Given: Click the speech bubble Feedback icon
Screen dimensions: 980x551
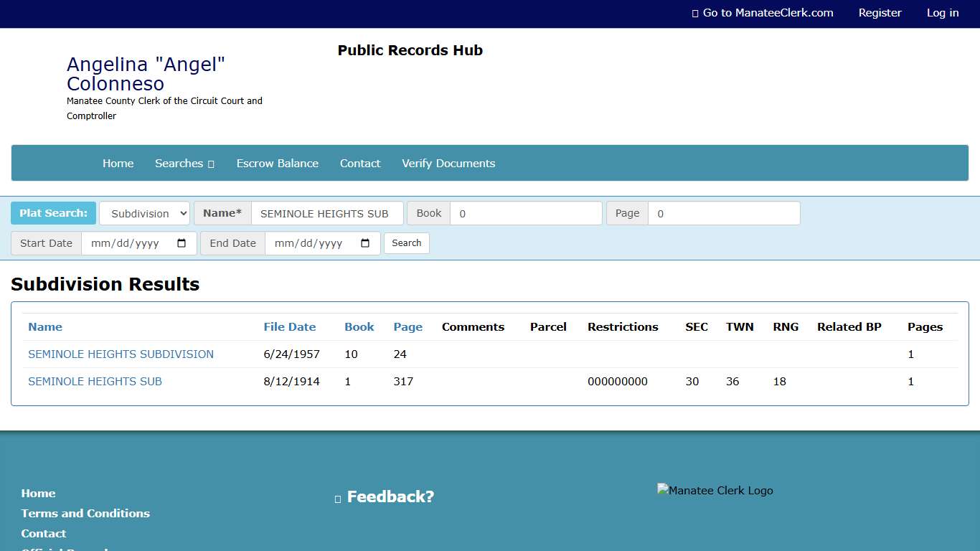Looking at the screenshot, I should tap(337, 496).
